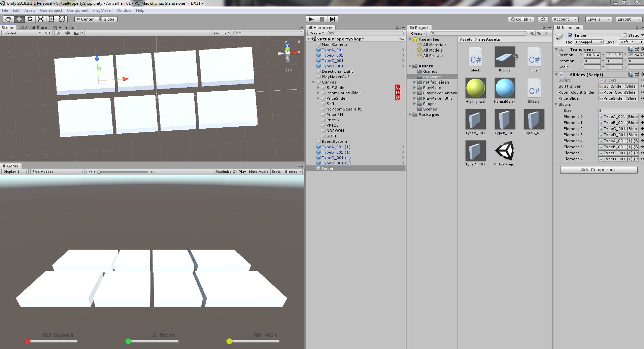Click search by type icon in Project
This screenshot has width=644, height=349.
[x=532, y=33]
